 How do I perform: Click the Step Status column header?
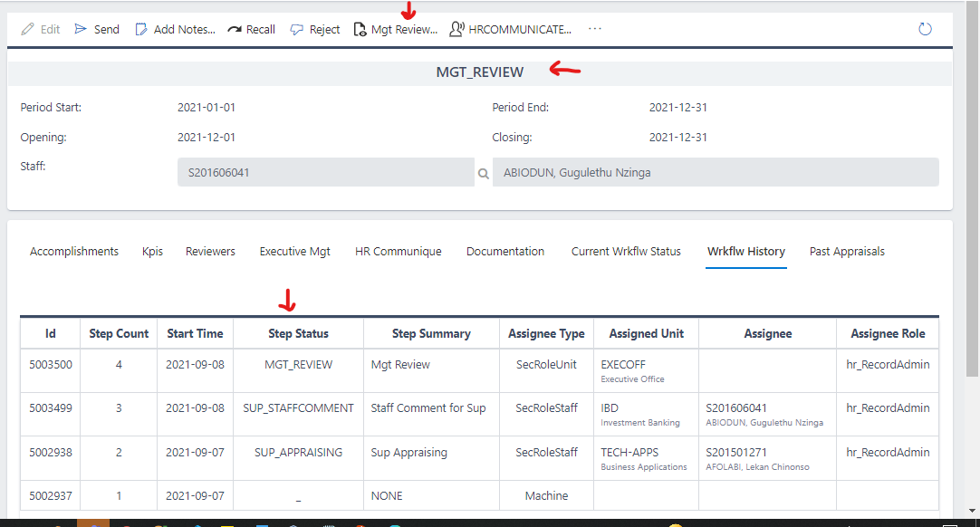[x=298, y=333]
